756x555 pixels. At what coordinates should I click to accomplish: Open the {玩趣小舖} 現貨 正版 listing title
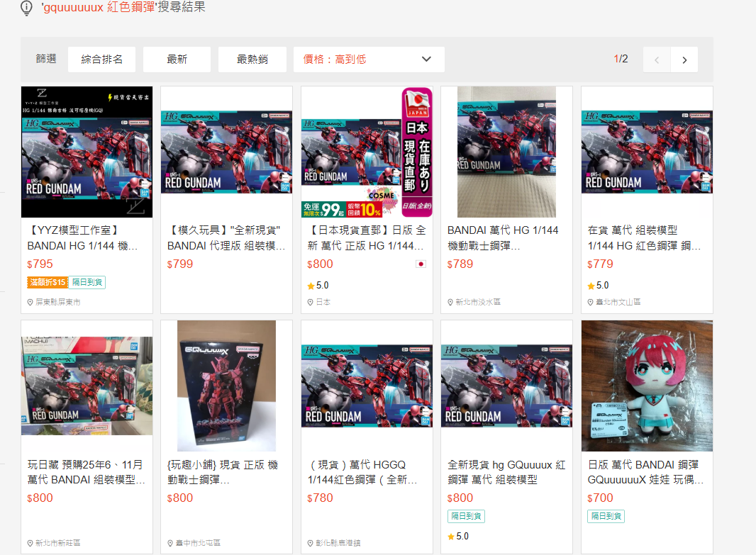[223, 472]
